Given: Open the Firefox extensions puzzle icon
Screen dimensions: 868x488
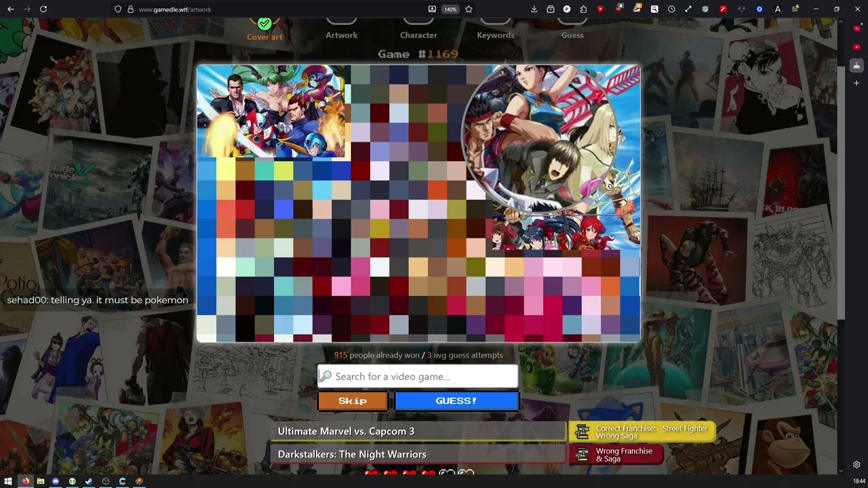Looking at the screenshot, I should click(x=583, y=9).
